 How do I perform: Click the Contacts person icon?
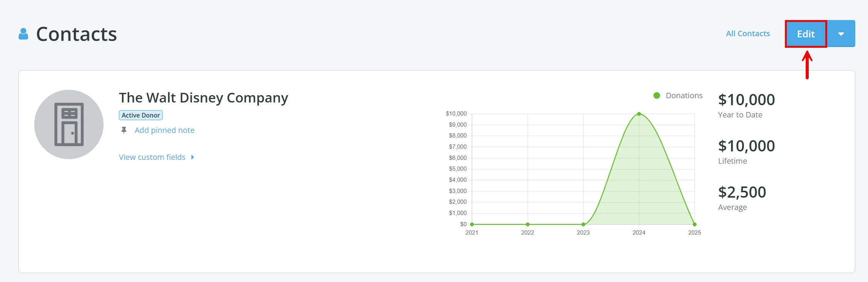tap(23, 34)
